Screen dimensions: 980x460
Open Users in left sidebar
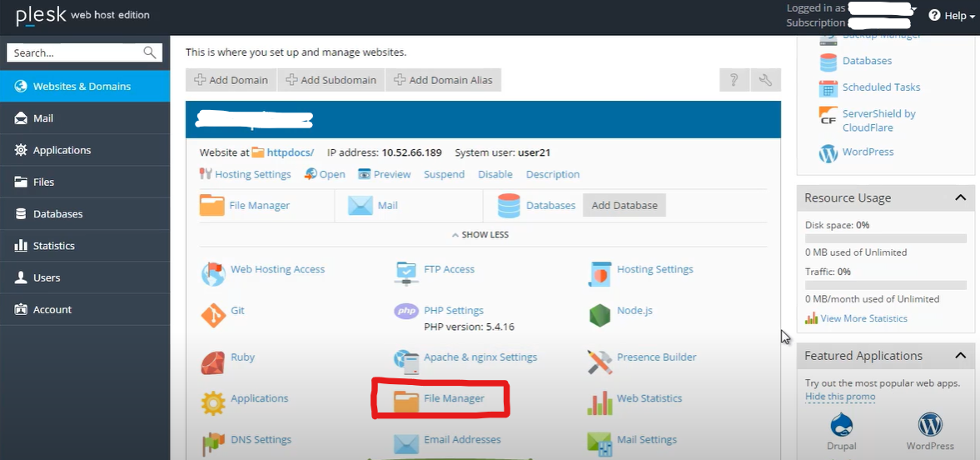85,277
